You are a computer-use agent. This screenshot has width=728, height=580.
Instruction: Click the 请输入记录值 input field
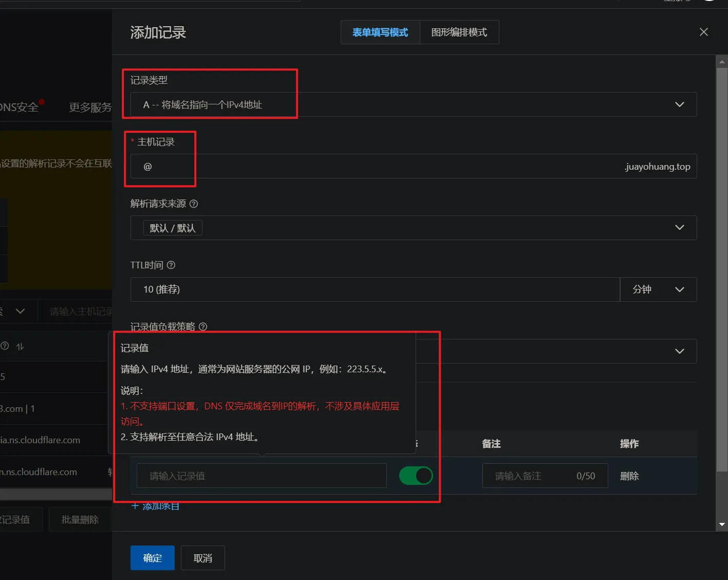pyautogui.click(x=262, y=476)
